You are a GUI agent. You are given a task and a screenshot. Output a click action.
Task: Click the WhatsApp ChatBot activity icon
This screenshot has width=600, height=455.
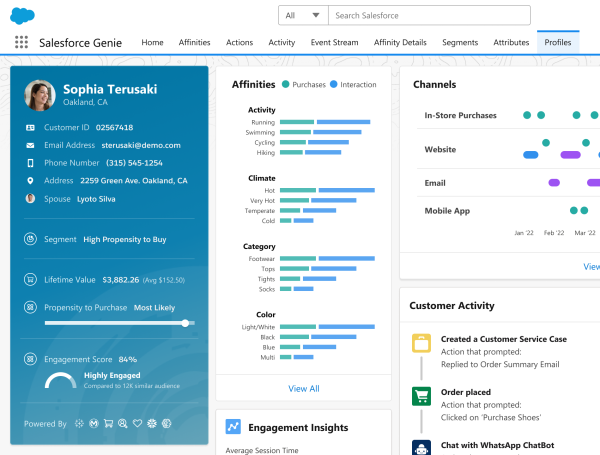pyautogui.click(x=421, y=447)
